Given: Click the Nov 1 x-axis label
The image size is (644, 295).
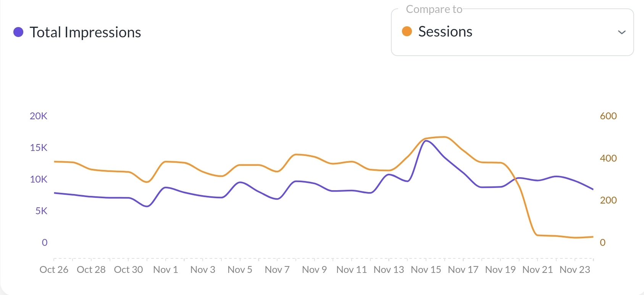Looking at the screenshot, I should (x=165, y=270).
